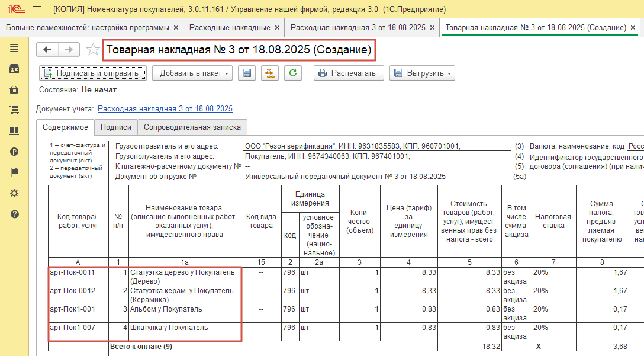
Task: Select the арт-Пок-0011 product code cell
Action: pyautogui.click(x=79, y=277)
